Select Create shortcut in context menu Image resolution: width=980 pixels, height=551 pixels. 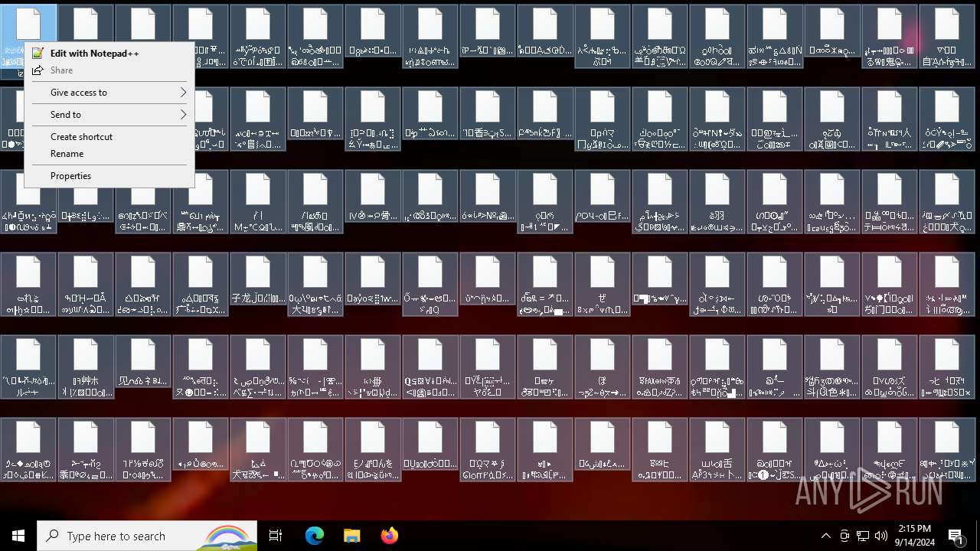[109, 137]
